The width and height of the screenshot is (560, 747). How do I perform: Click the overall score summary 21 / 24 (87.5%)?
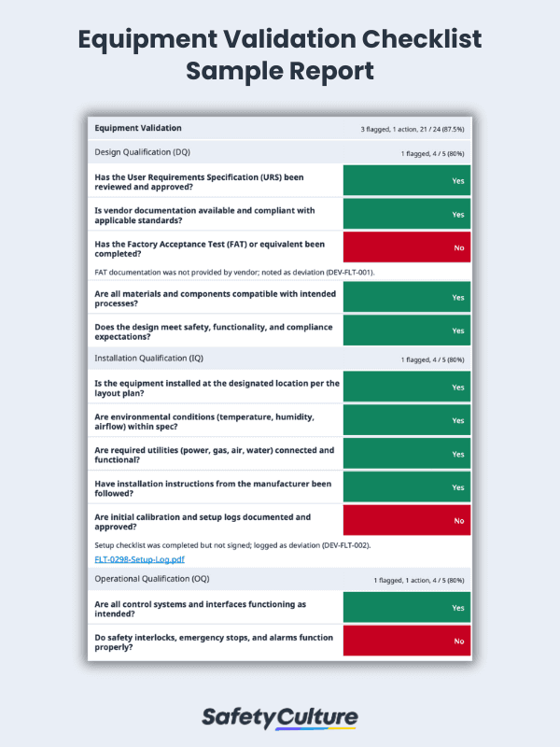click(413, 129)
